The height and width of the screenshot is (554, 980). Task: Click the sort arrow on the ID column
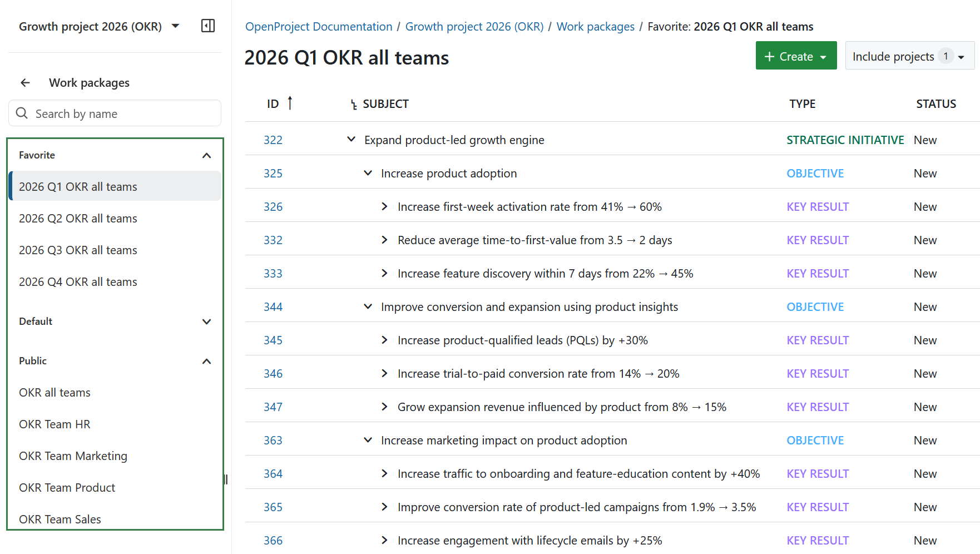(x=290, y=102)
